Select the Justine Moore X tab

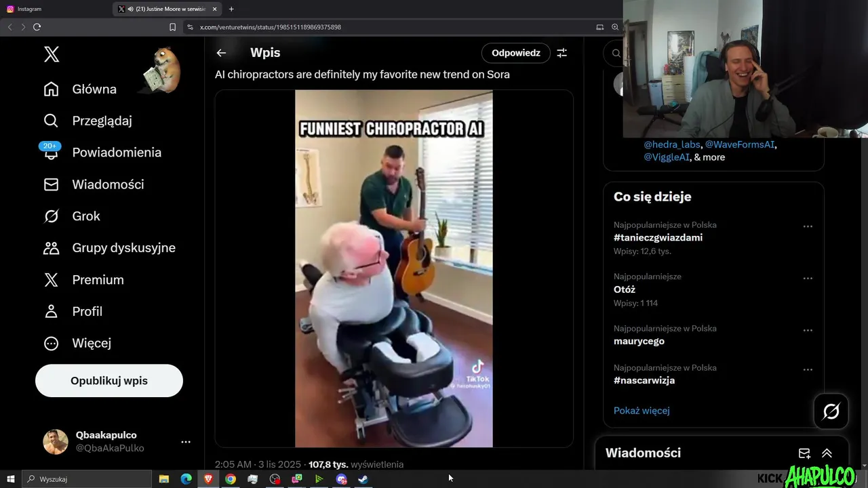[166, 9]
